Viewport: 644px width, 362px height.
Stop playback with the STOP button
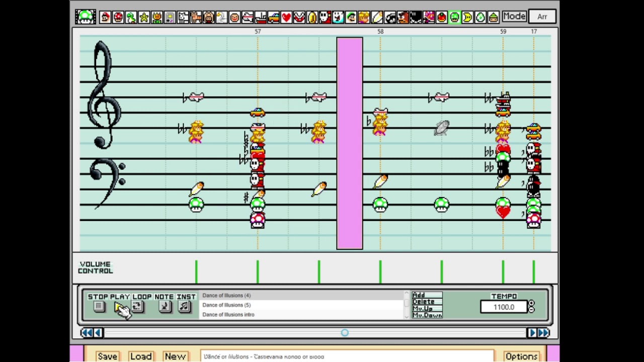(99, 307)
